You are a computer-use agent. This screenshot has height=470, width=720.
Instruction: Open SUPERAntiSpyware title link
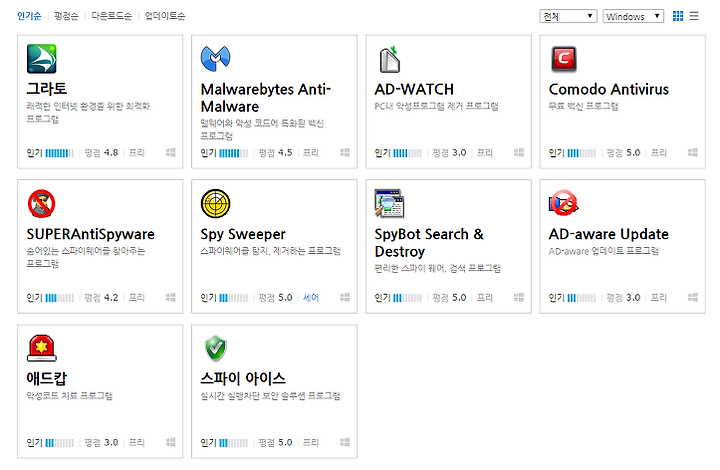point(90,234)
